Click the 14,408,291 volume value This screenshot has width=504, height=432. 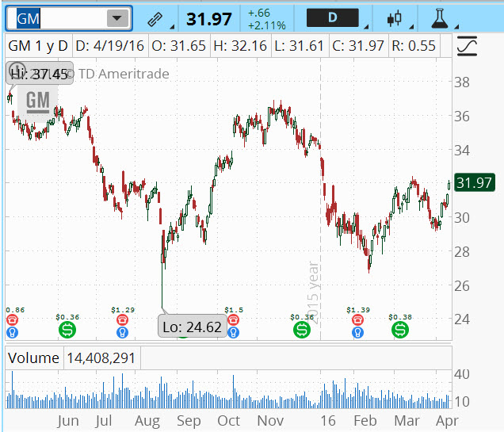(x=101, y=358)
